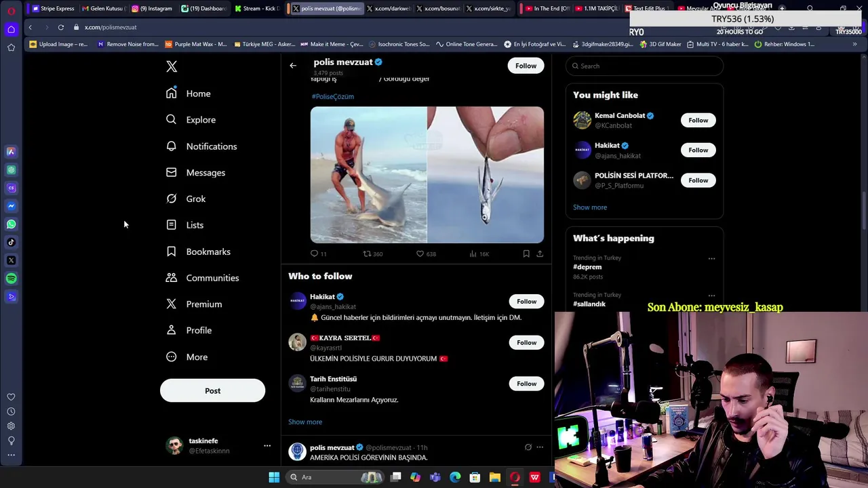This screenshot has width=868, height=488.
Task: Like the post with 638 likes
Action: (x=426, y=253)
